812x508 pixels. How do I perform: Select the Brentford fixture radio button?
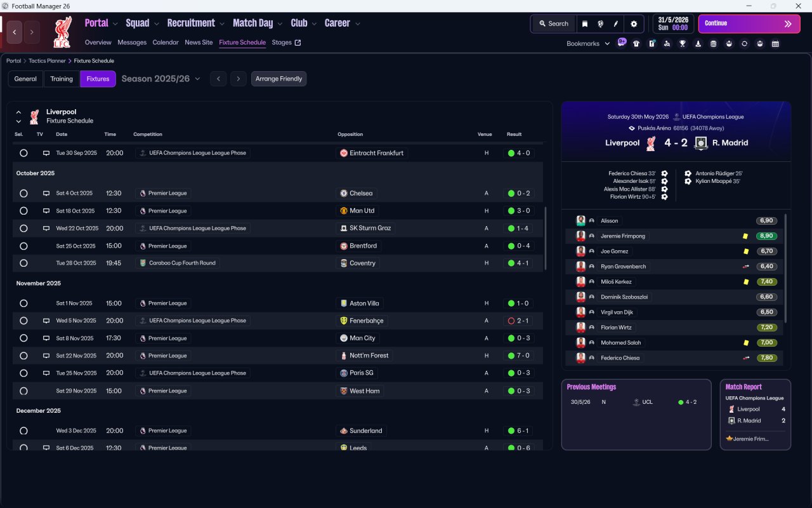[23, 246]
